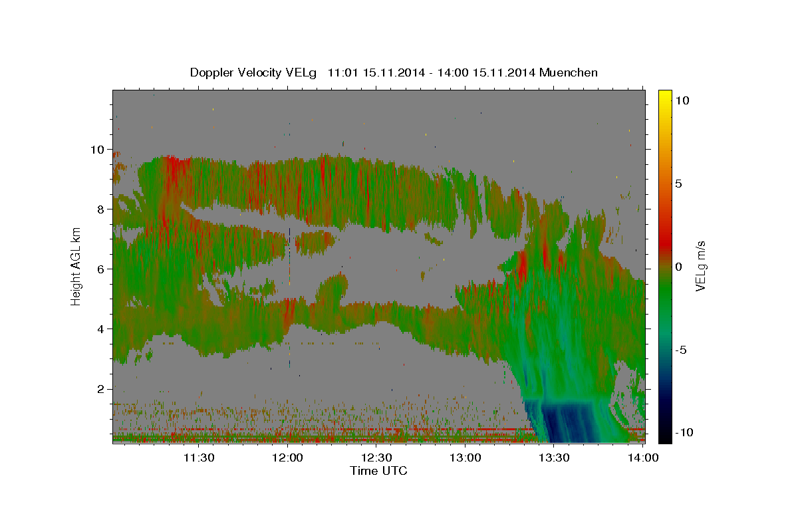Screen dimensions: 798x532
Task: Click the '12:30' time tick label
Action: 376,458
